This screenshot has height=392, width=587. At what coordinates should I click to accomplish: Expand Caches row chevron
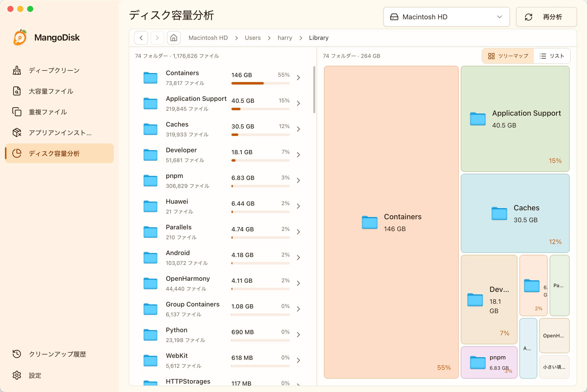coord(298,129)
